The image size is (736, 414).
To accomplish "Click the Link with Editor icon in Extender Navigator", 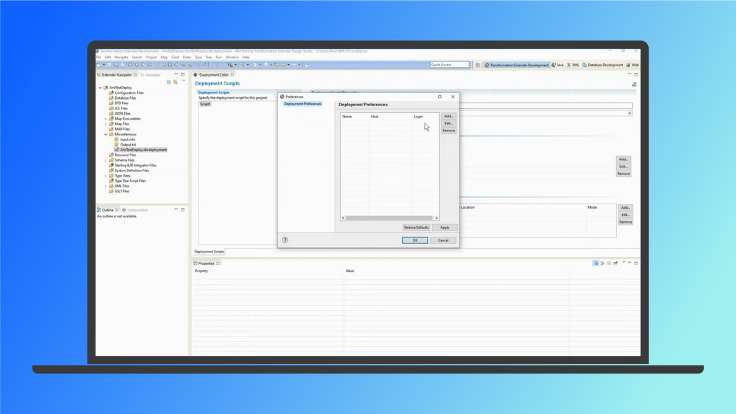I will pyautogui.click(x=176, y=82).
